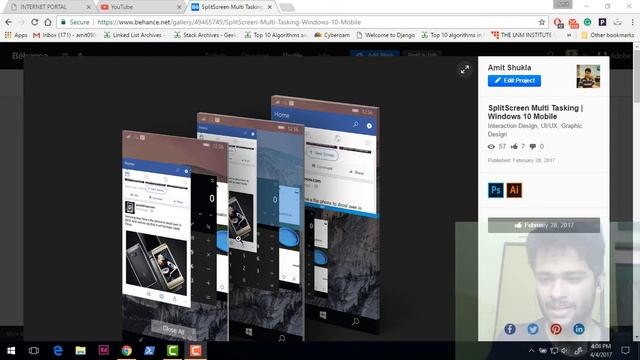This screenshot has width=640, height=360.
Task: Expand the hidden bookmarks overflow chevron
Action: pyautogui.click(x=569, y=35)
